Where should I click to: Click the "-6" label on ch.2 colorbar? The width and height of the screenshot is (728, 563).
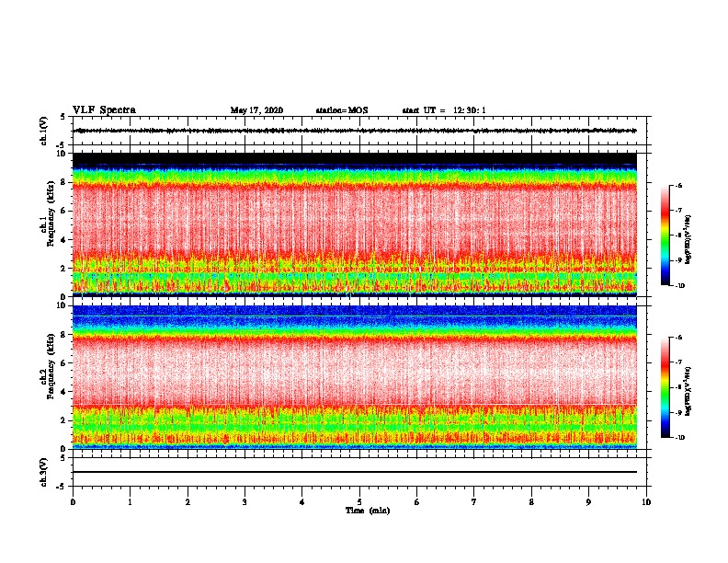679,338
